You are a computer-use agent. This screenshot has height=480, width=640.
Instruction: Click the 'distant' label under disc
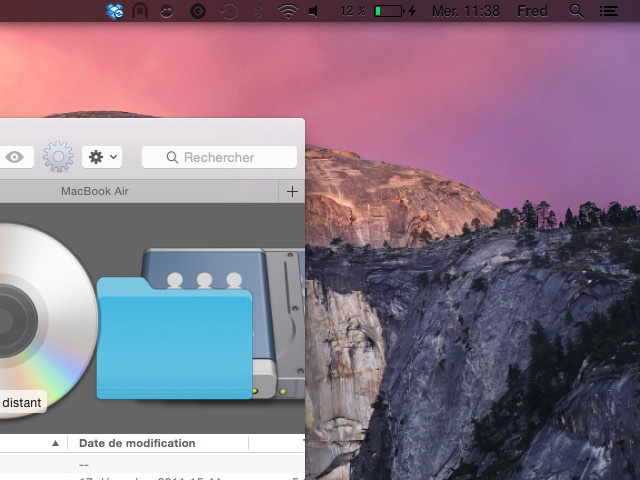pos(22,403)
